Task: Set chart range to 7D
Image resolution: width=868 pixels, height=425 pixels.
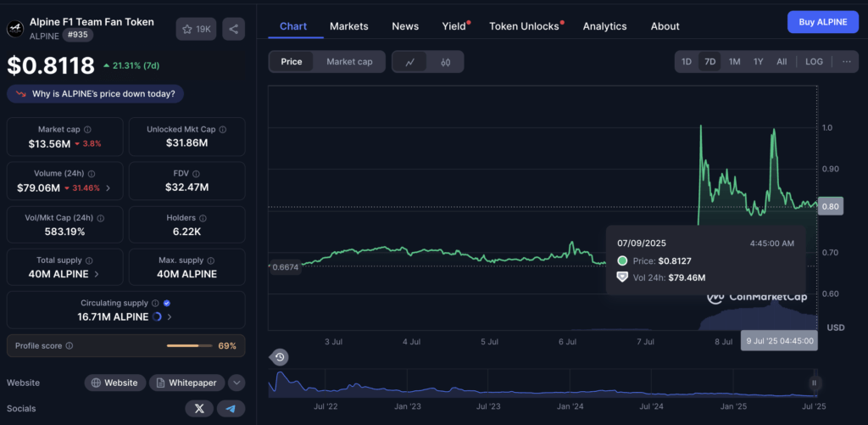Action: coord(709,62)
